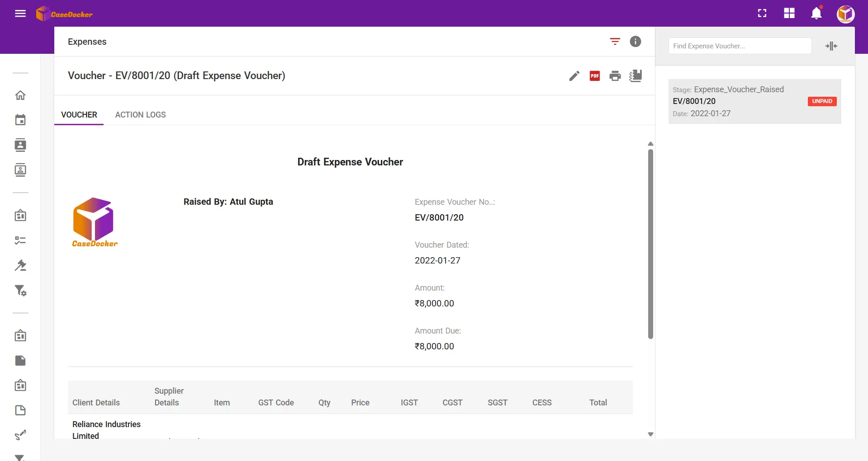Click the voucher scrollbar up arrow
The height and width of the screenshot is (461, 868).
[x=650, y=144]
